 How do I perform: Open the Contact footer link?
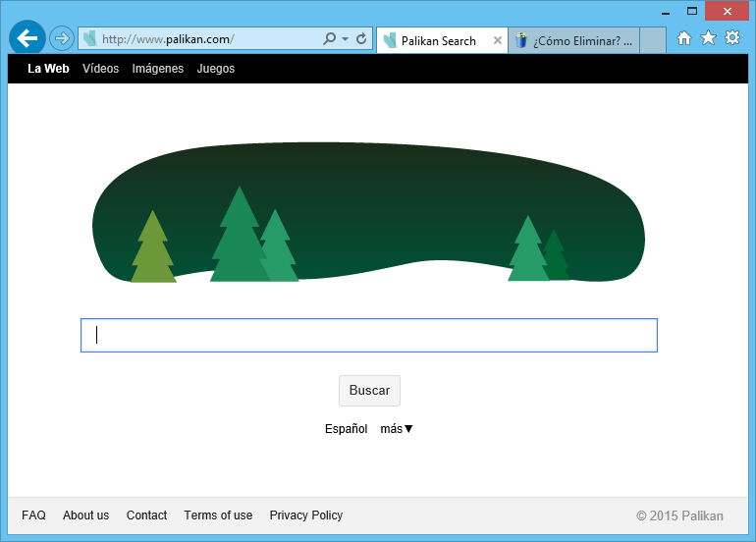point(146,515)
